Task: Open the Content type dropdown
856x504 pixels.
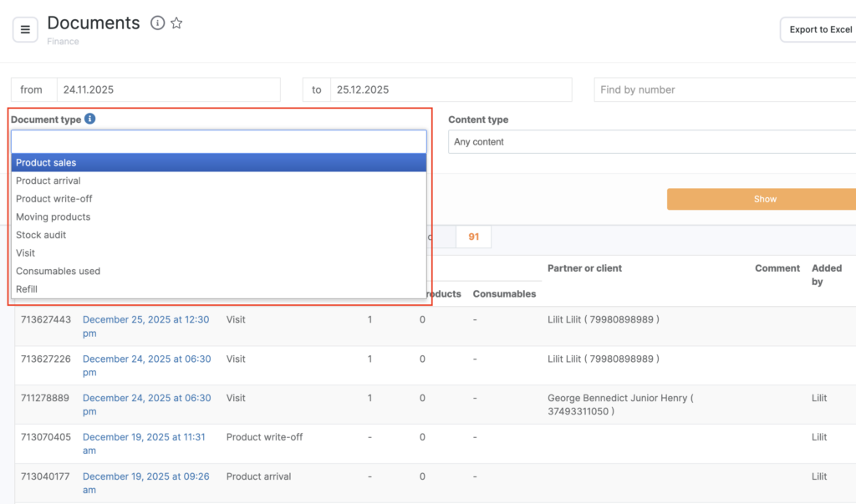Action: [652, 142]
